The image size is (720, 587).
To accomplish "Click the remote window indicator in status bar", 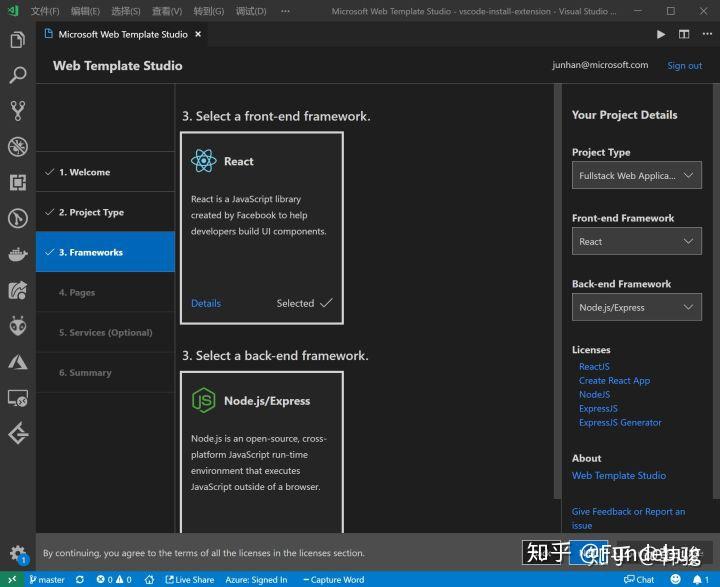I will pyautogui.click(x=12, y=579).
